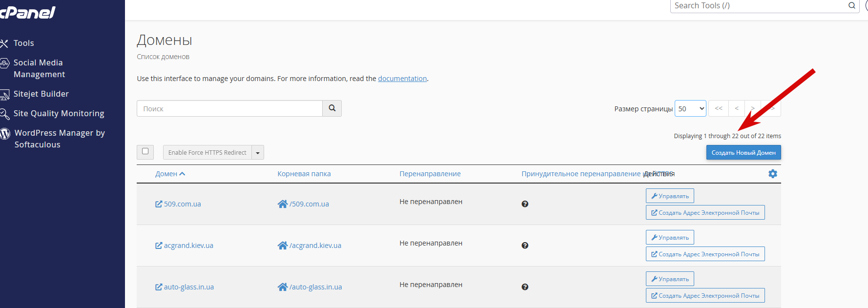The image size is (868, 308).
Task: Sort by Корневая папка column header
Action: pos(304,174)
